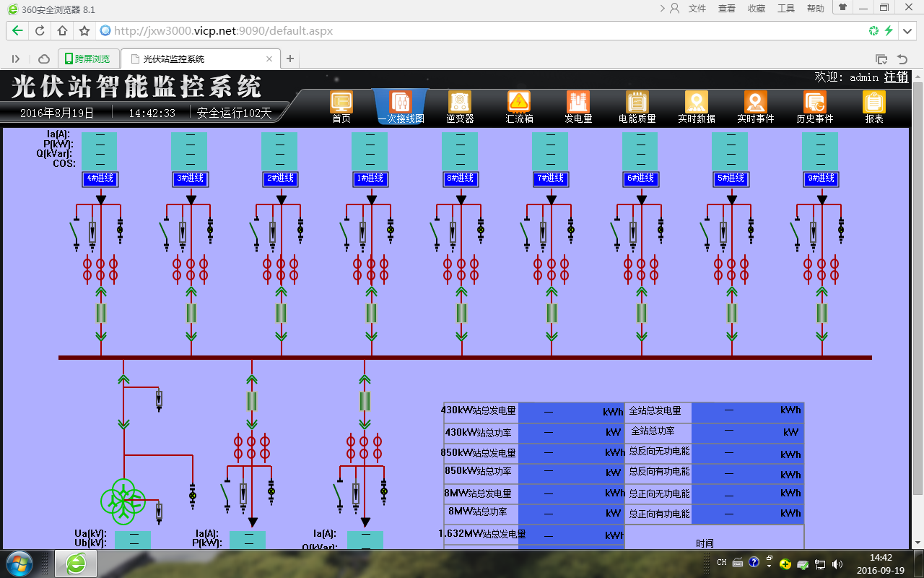The height and width of the screenshot is (578, 924).
Task: Click the 注销 logout link
Action: [x=897, y=77]
